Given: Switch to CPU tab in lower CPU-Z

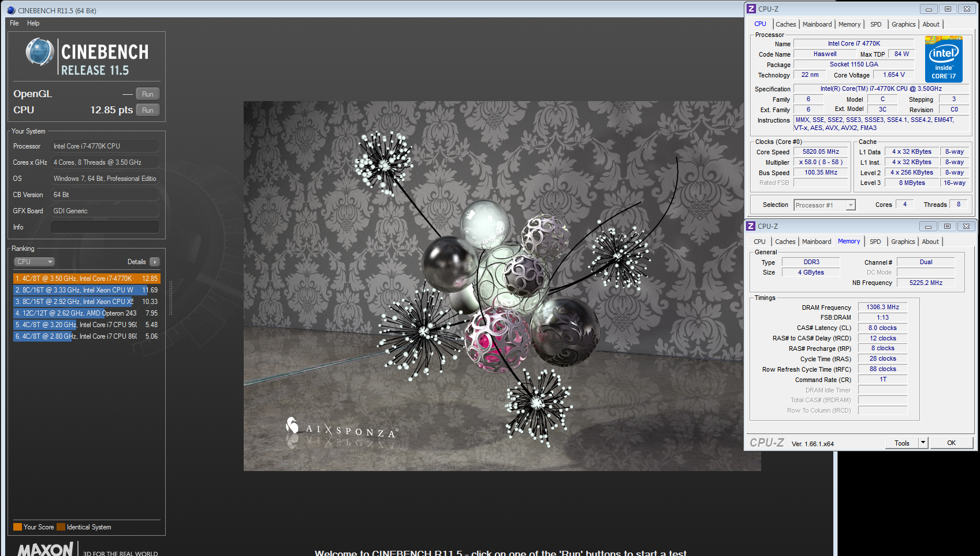Looking at the screenshot, I should tap(759, 242).
